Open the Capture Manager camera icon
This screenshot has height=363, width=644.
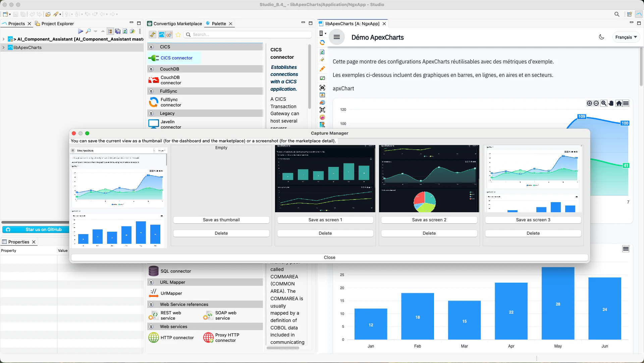322,88
